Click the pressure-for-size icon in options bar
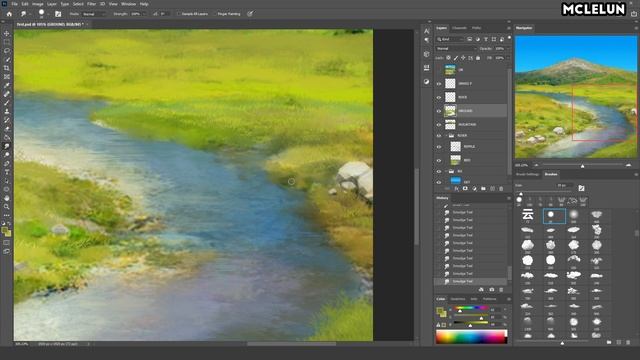 [x=250, y=14]
